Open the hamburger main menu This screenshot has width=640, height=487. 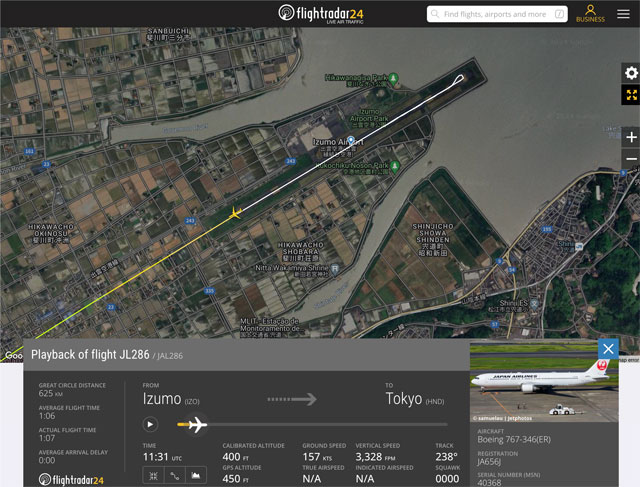click(x=623, y=14)
